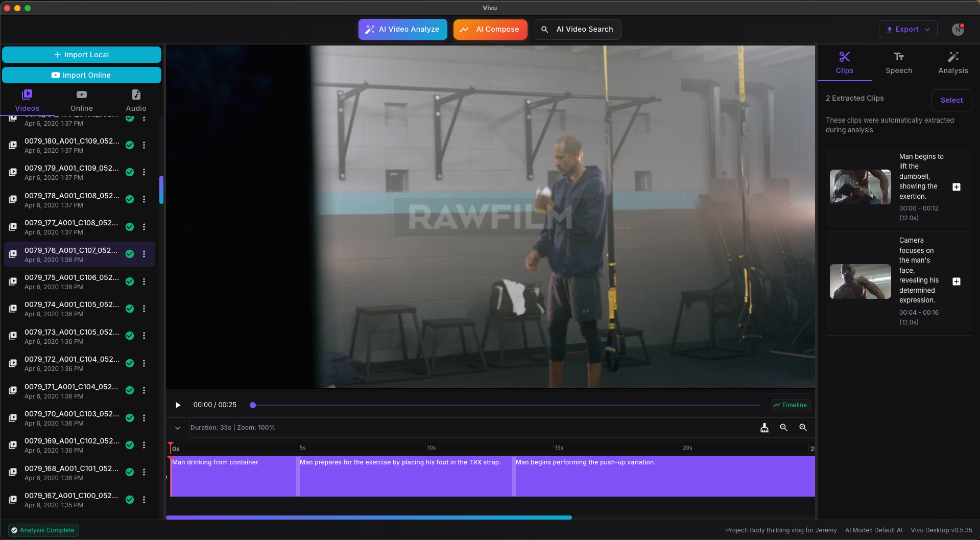
Task: Play the video preview
Action: (x=178, y=405)
